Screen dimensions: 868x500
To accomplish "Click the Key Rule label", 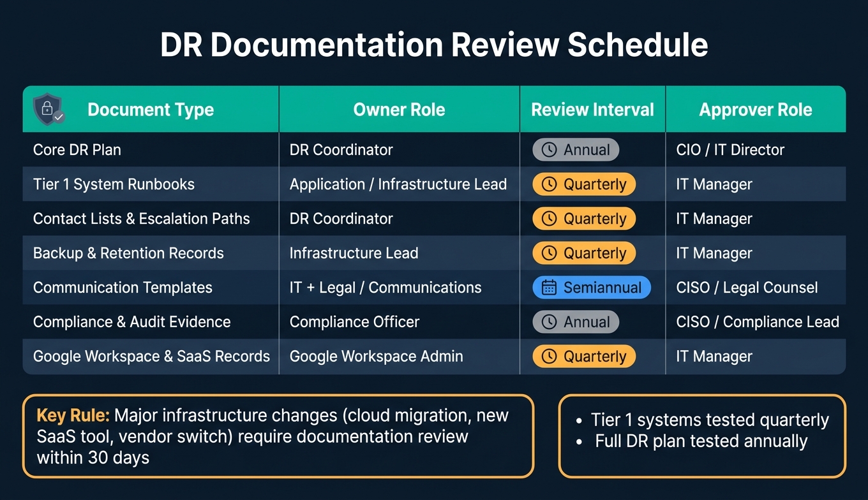I will pos(73,416).
